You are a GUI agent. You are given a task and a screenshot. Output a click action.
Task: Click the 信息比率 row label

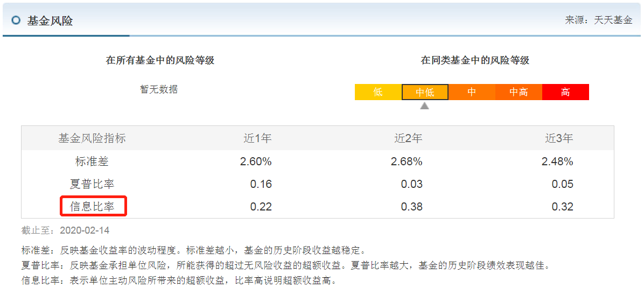[x=92, y=206]
